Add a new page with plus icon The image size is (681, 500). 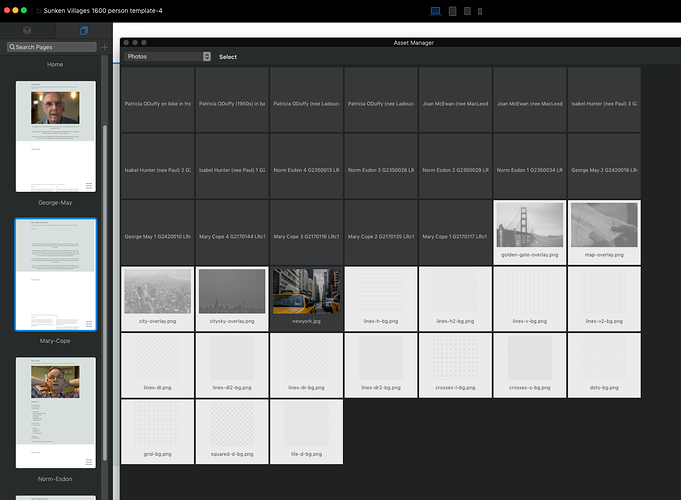(x=104, y=47)
